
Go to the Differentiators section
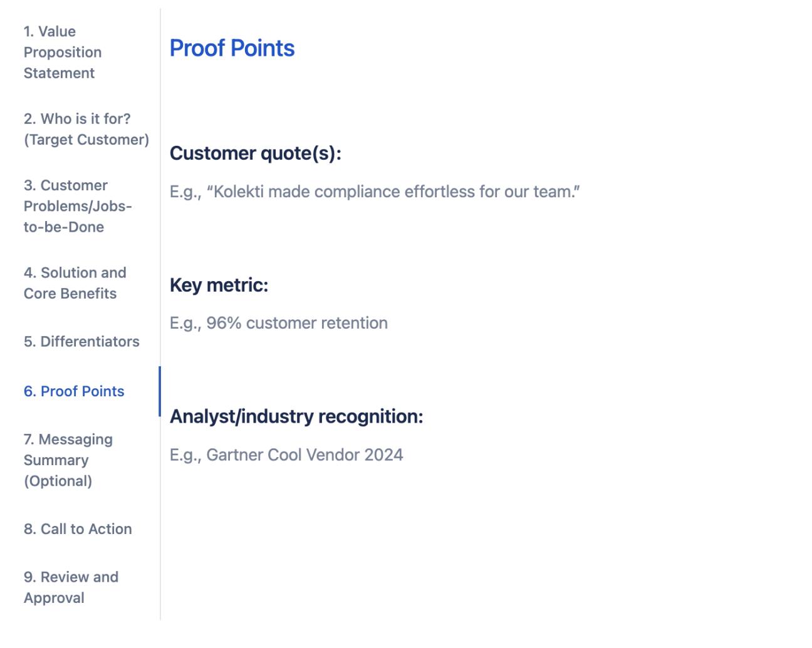(81, 342)
